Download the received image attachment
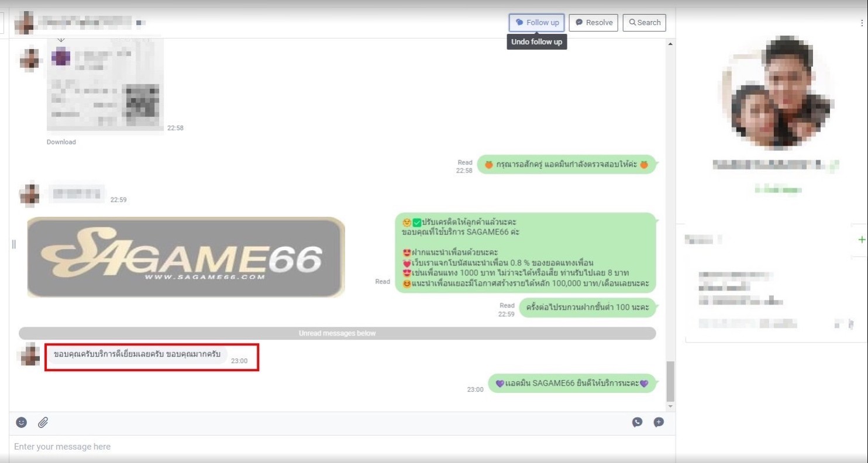 tap(61, 142)
